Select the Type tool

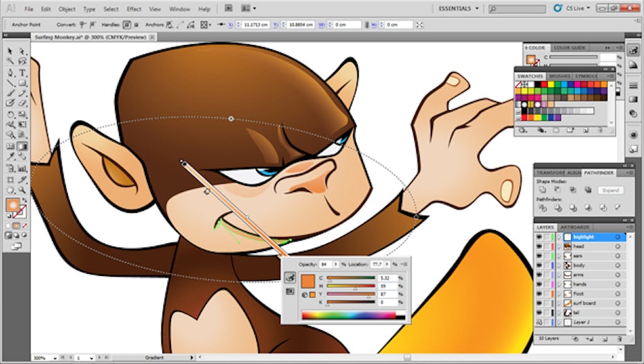pyautogui.click(x=22, y=73)
